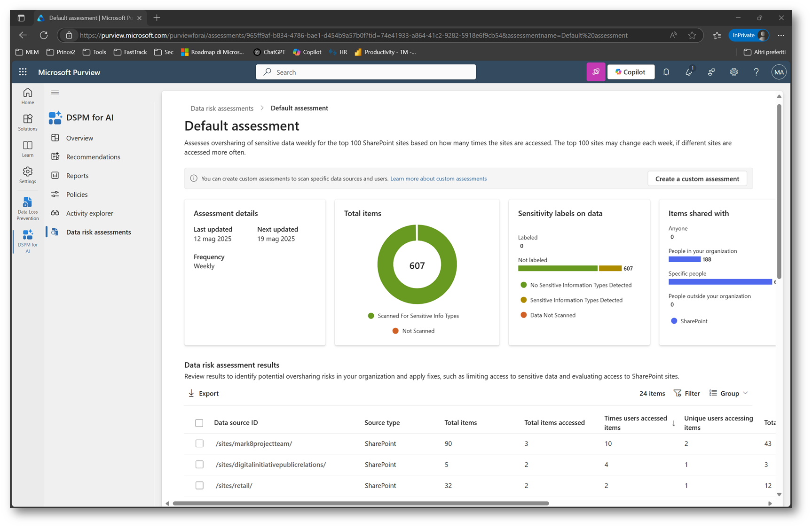Open the Filter option
Viewport: 812px width, 528px height.
tap(686, 393)
